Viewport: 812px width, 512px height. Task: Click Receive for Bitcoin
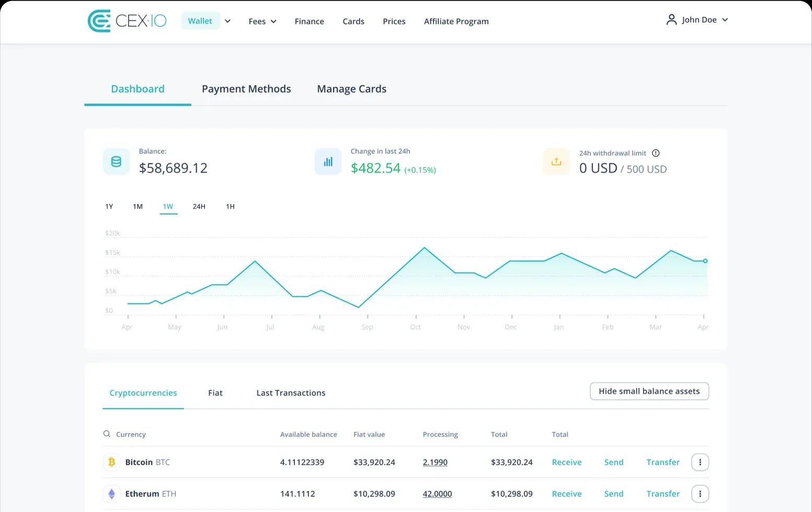click(567, 462)
